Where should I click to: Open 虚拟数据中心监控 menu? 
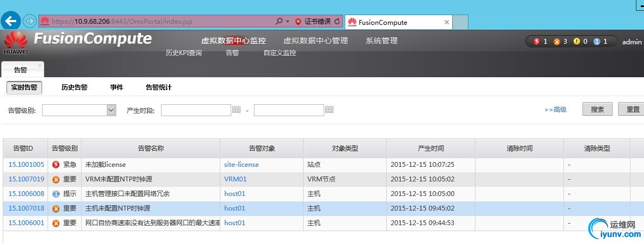233,40
